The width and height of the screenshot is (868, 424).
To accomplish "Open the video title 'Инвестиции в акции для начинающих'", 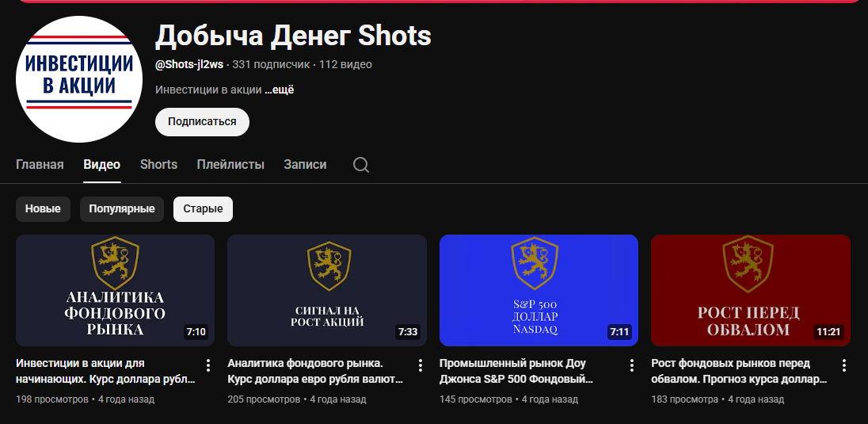I will pos(106,372).
